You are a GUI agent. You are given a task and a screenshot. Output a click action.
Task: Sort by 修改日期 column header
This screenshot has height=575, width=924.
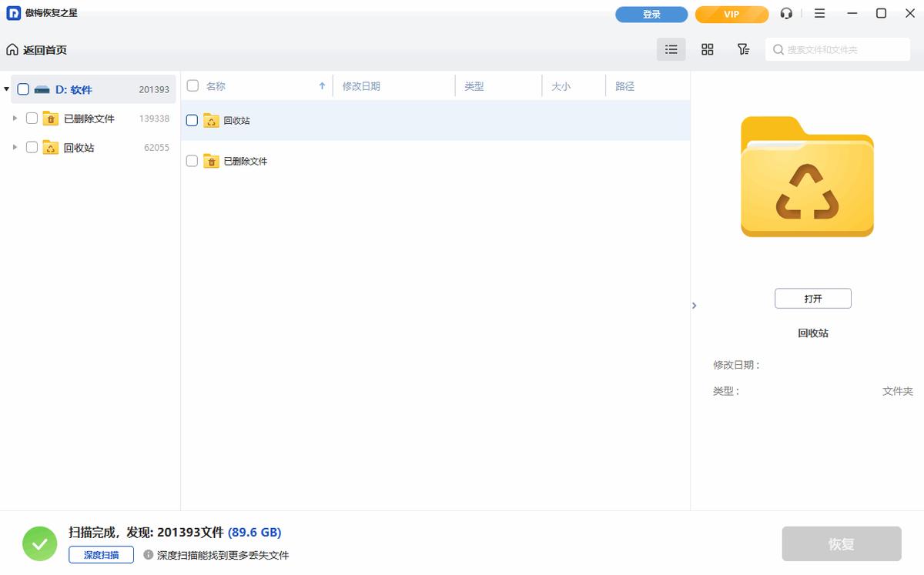(x=361, y=86)
